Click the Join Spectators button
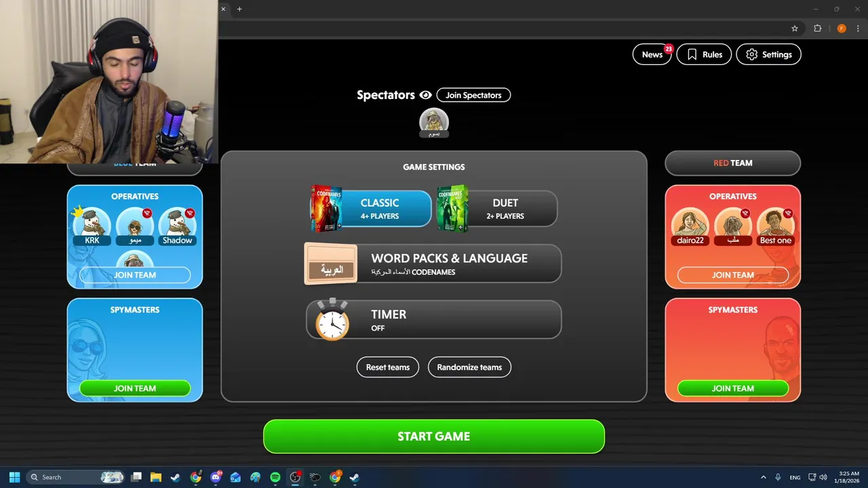Image resolution: width=868 pixels, height=488 pixels. 473,95
